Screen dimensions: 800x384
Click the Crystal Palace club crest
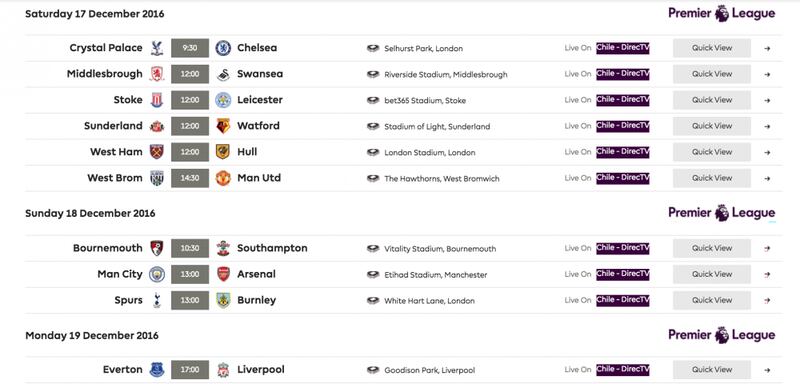click(x=157, y=48)
